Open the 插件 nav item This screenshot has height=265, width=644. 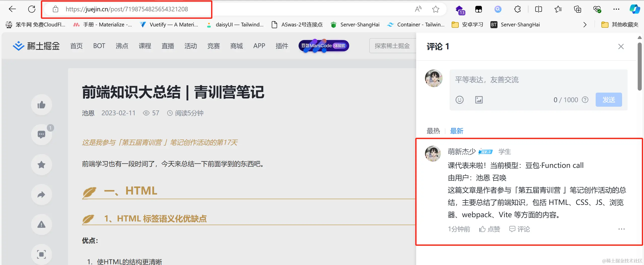[x=282, y=46]
